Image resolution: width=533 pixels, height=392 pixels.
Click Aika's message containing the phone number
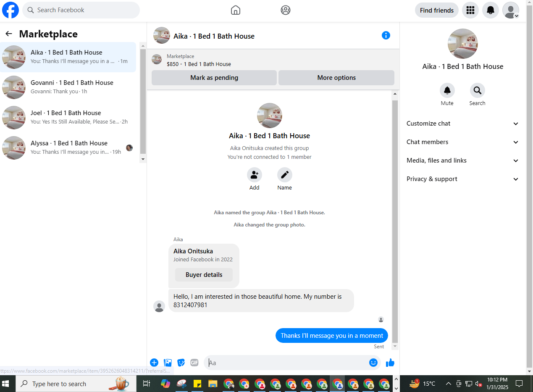(261, 300)
